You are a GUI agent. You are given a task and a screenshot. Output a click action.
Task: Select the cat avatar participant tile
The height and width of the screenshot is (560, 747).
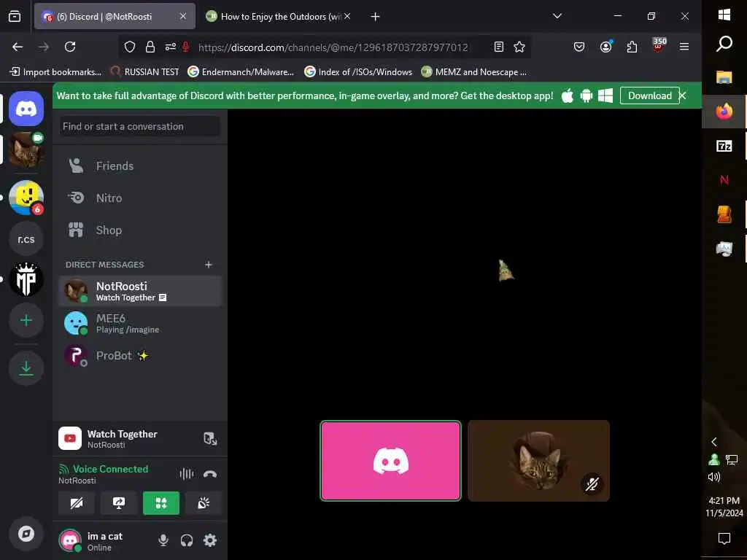point(538,461)
